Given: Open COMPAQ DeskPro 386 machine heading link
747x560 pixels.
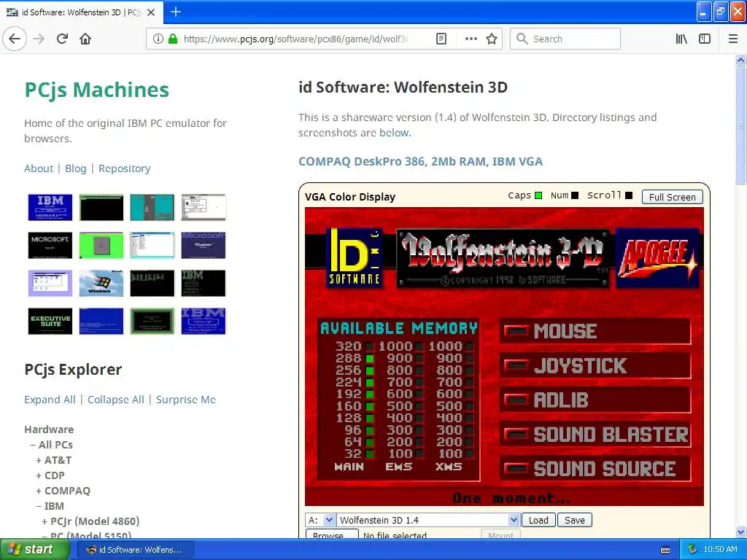Looking at the screenshot, I should coord(420,161).
